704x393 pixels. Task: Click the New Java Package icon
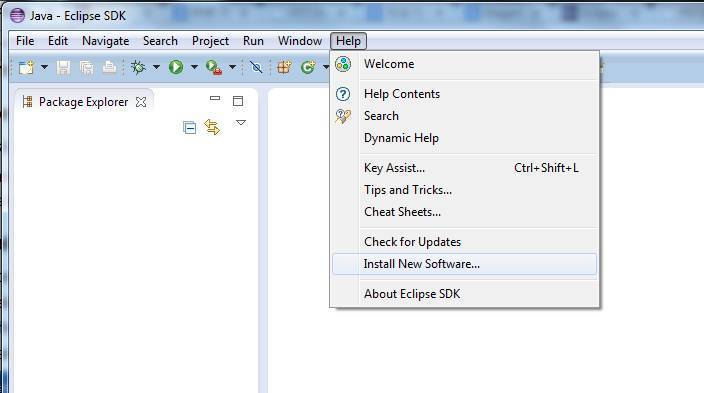pos(284,67)
